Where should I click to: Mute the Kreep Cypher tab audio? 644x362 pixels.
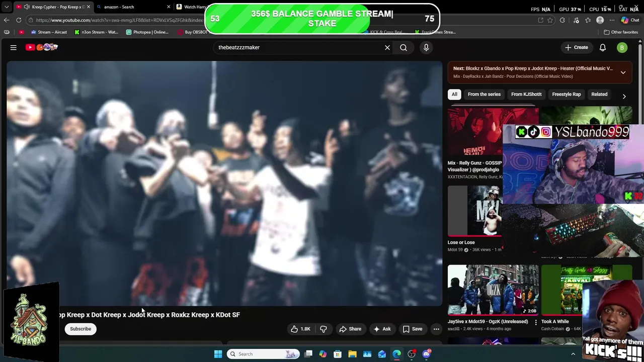(27, 7)
